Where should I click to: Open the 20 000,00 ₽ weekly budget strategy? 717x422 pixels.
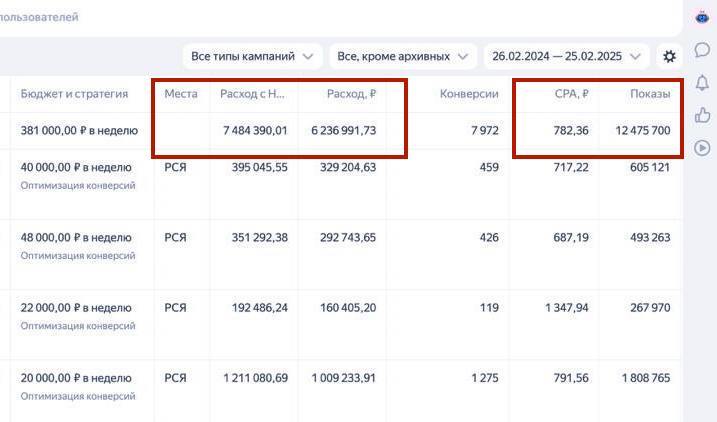click(76, 378)
